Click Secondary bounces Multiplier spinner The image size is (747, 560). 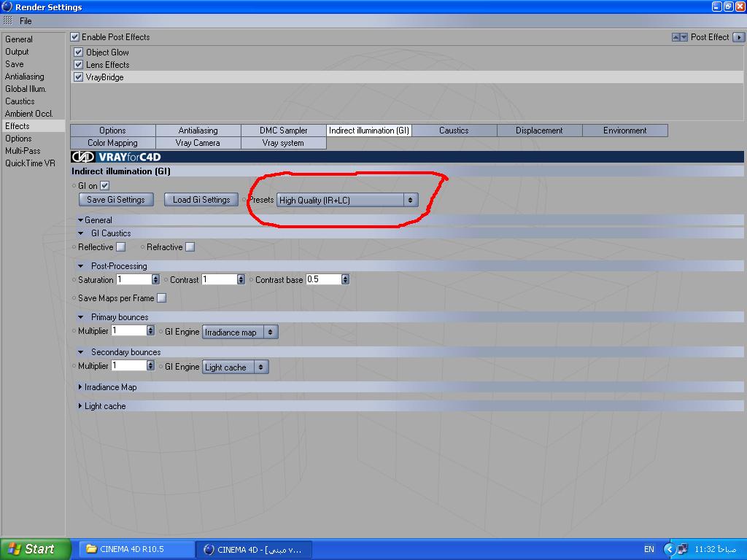[151, 366]
